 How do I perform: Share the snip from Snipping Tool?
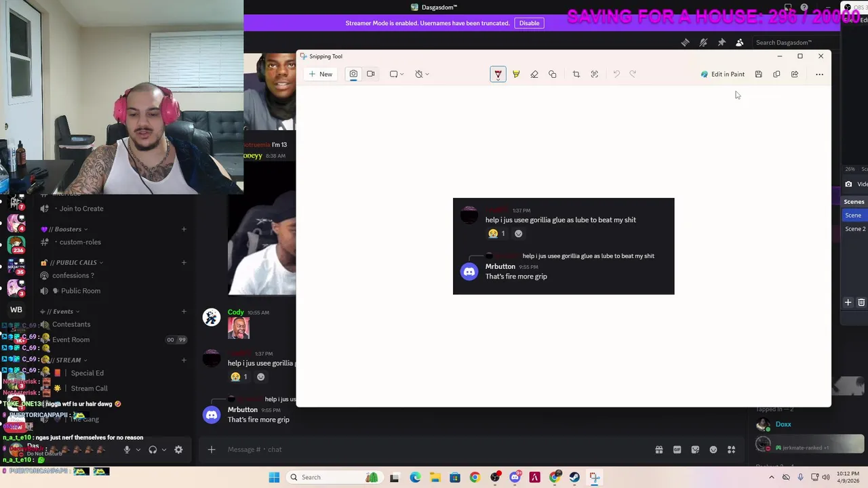coord(795,74)
